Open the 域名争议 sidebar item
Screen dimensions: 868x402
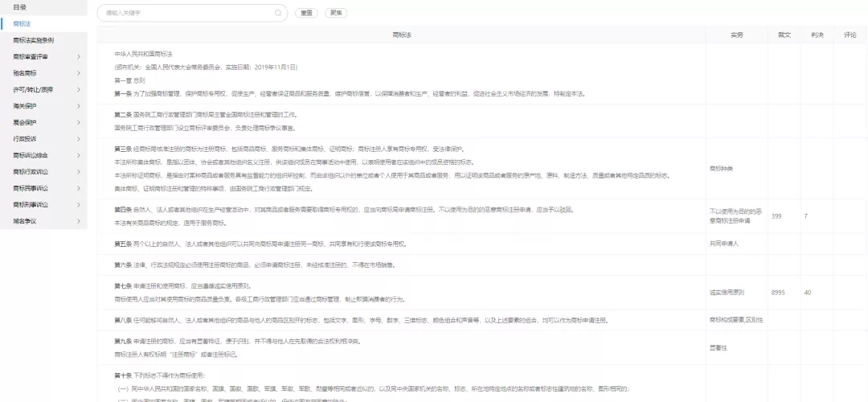pos(43,221)
